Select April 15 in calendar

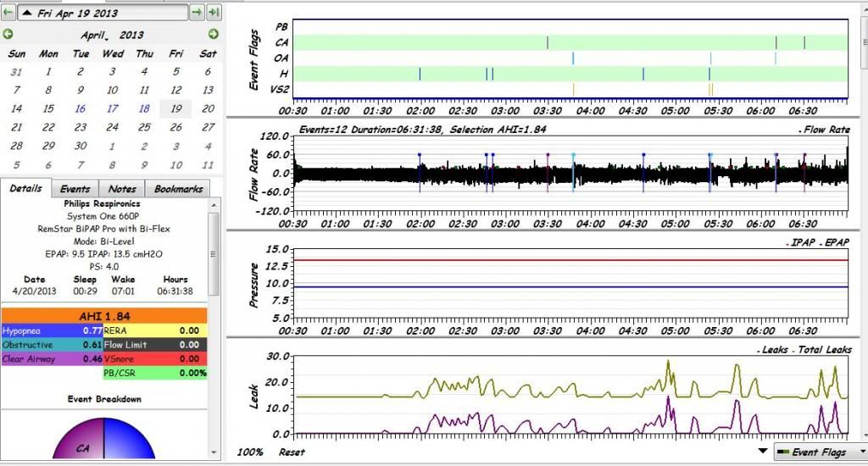point(48,108)
